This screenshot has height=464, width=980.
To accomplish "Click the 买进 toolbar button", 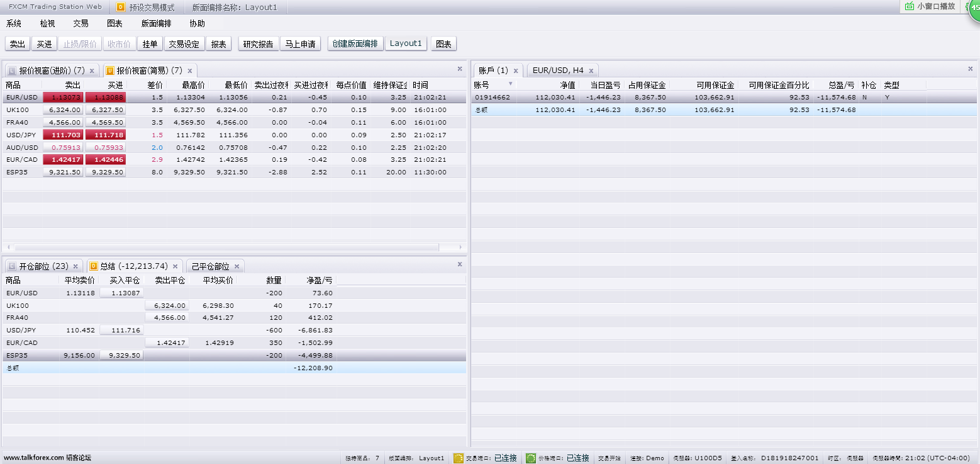I will coord(44,44).
